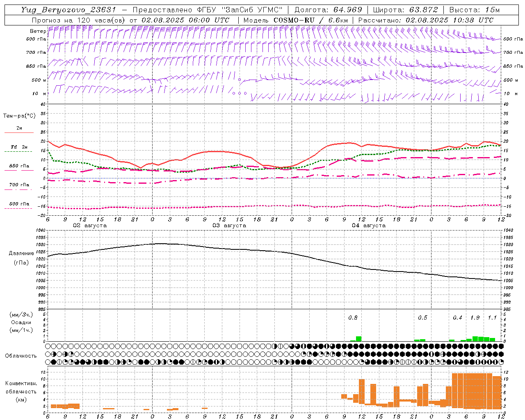Click the Конвективн. label text

pos(21,383)
